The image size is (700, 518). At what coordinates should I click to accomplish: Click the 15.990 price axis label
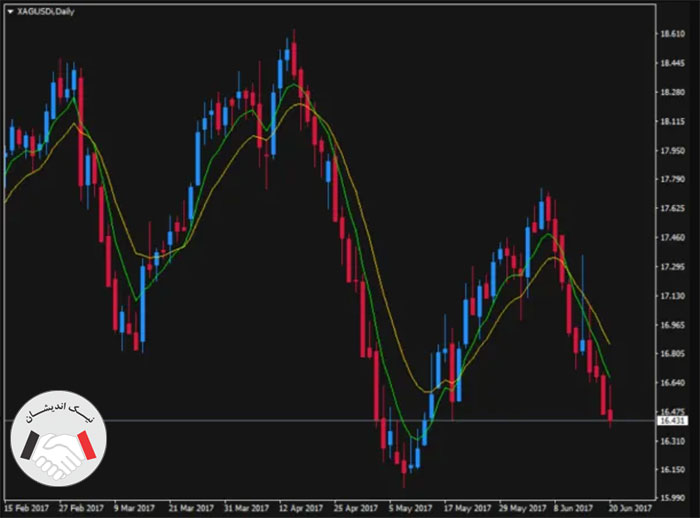pos(673,498)
